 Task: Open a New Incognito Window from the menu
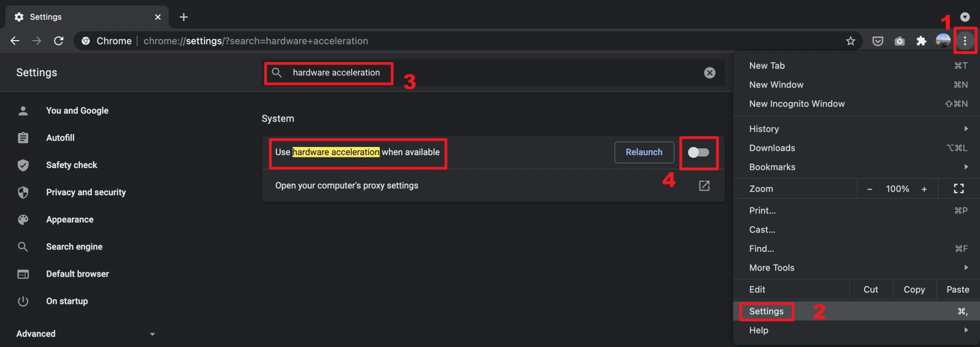coord(796,103)
